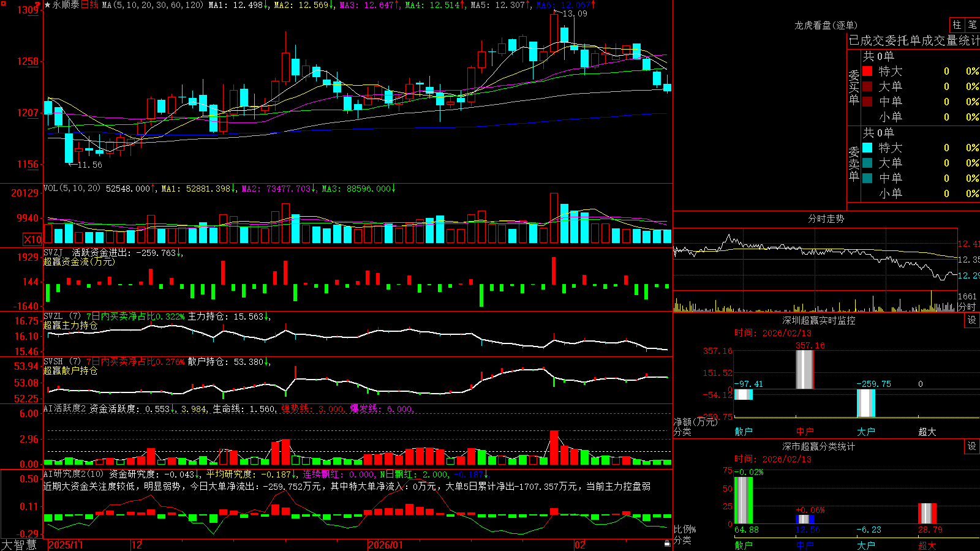Click the X10 volume scale toggle
This screenshot has height=551, width=980.
pos(32,239)
